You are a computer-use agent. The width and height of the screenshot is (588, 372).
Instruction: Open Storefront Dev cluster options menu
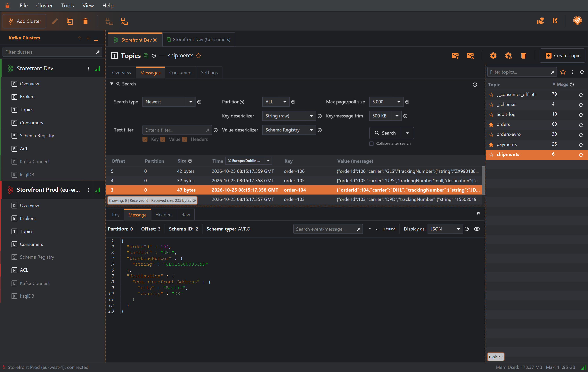88,69
